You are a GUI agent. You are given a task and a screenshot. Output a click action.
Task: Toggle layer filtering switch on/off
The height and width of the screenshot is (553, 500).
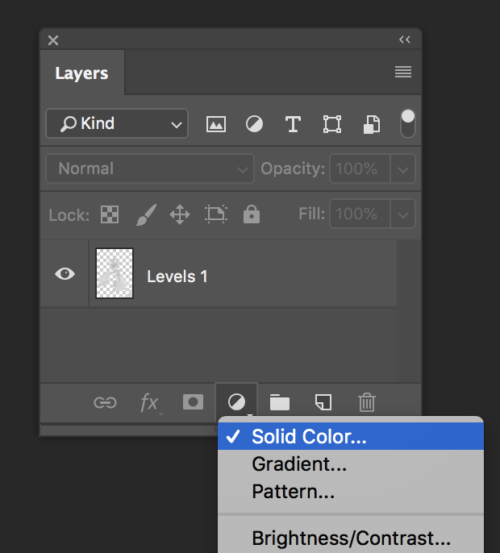coord(408,123)
